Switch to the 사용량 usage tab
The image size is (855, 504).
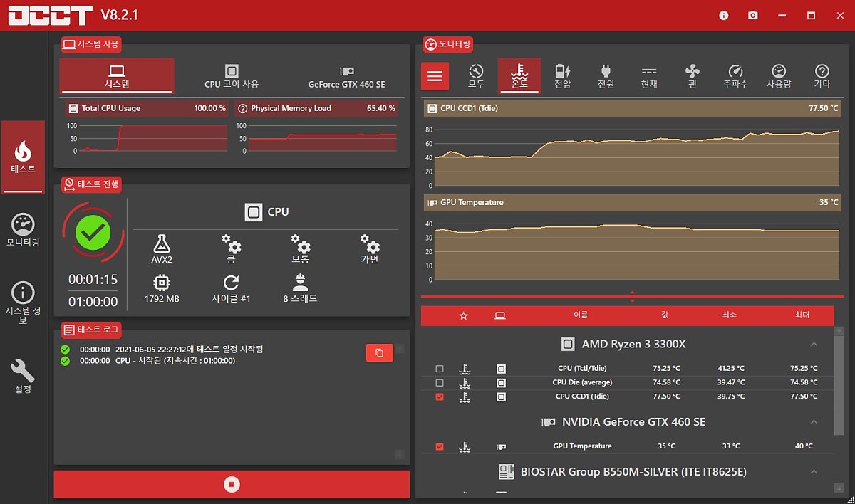779,76
